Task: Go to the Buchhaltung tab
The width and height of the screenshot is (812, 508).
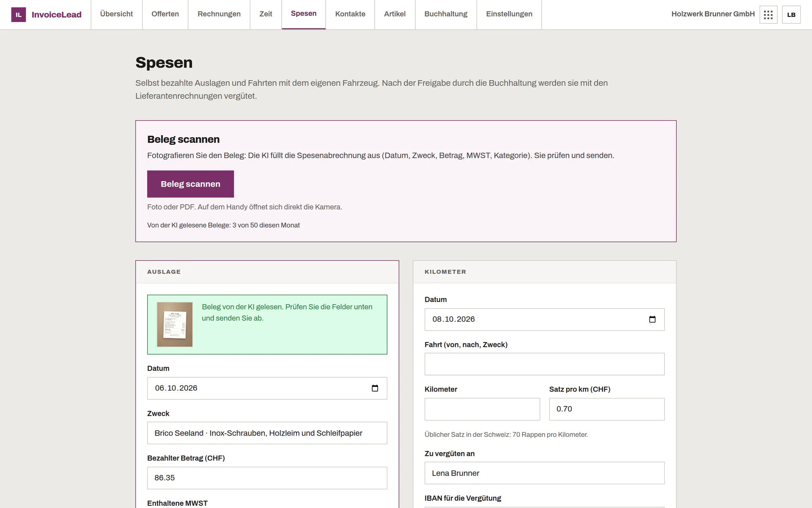Action: 446,14
